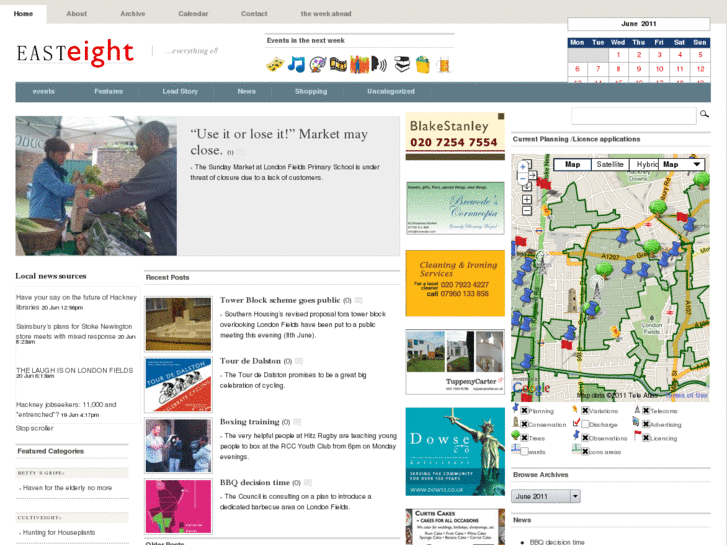The width and height of the screenshot is (727, 545).
Task: Click the orange crowd festival event icon
Action: coord(359,64)
